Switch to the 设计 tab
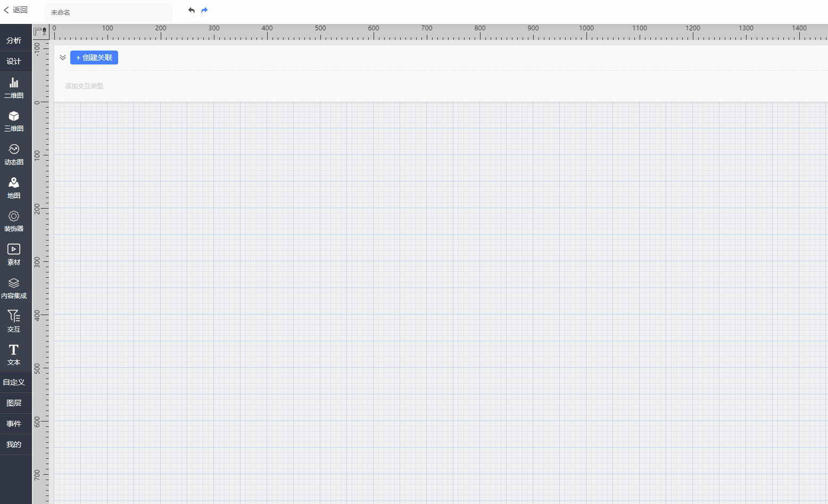This screenshot has height=504, width=828. (x=14, y=61)
